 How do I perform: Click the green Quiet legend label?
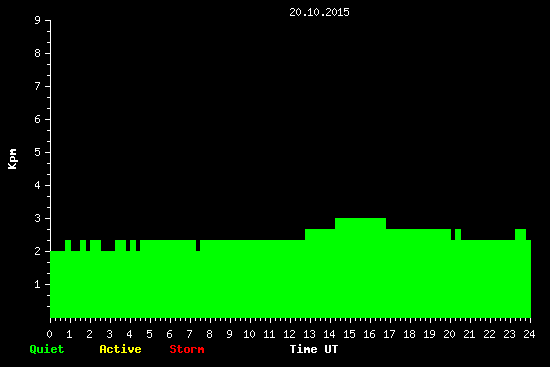(x=47, y=349)
